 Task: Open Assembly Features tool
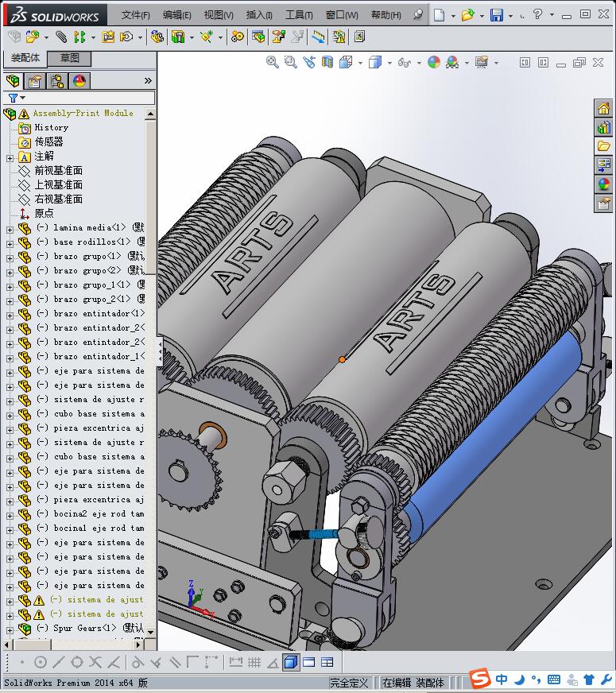click(x=178, y=37)
